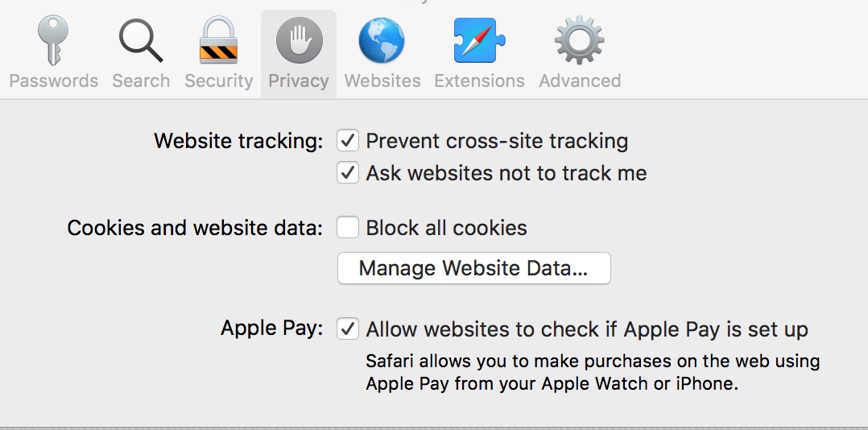868x430 pixels.
Task: Click the 'Block all cookies' label text
Action: (x=446, y=228)
